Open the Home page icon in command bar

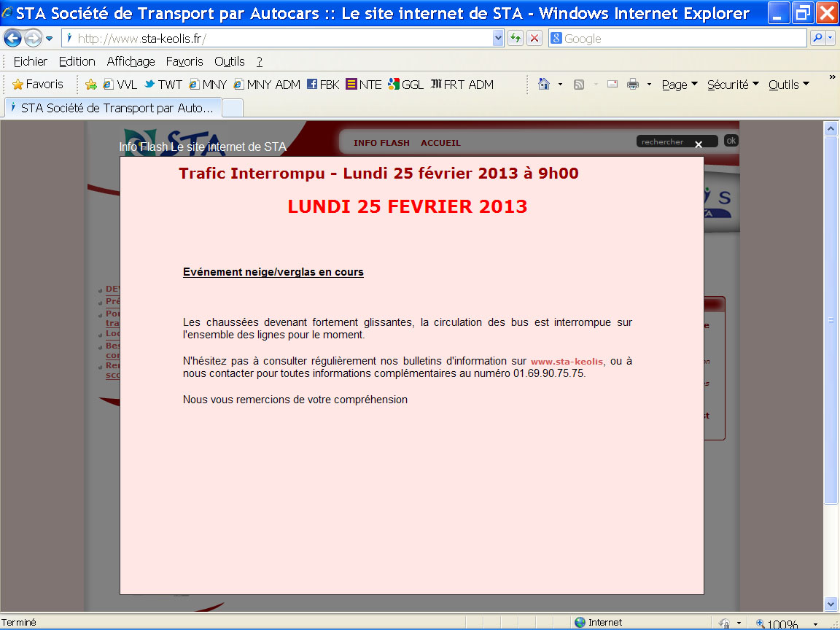pos(543,85)
